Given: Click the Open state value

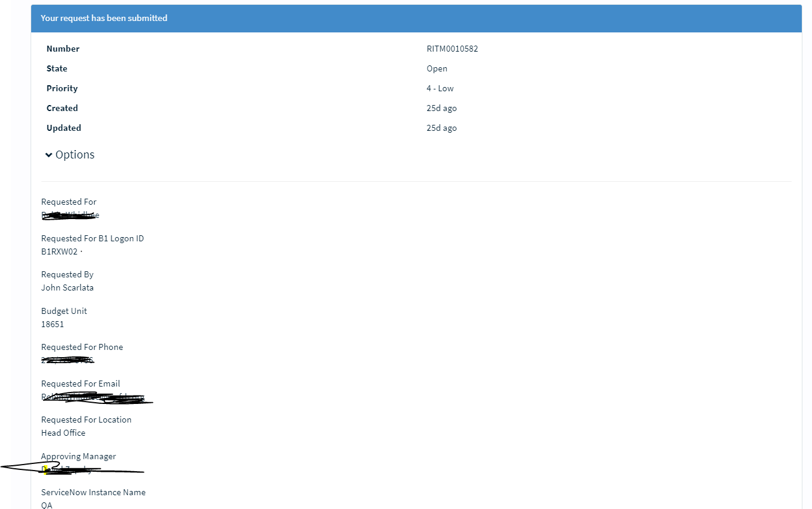Looking at the screenshot, I should pos(437,68).
